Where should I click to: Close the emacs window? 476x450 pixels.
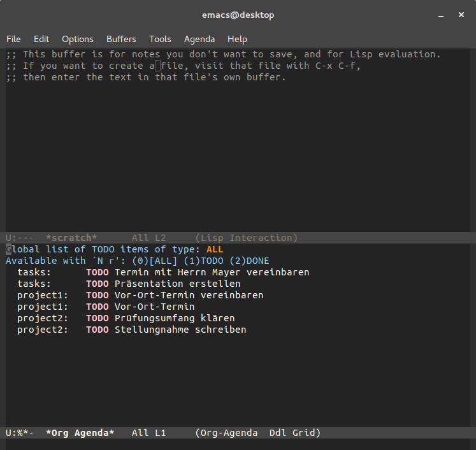tap(461, 15)
